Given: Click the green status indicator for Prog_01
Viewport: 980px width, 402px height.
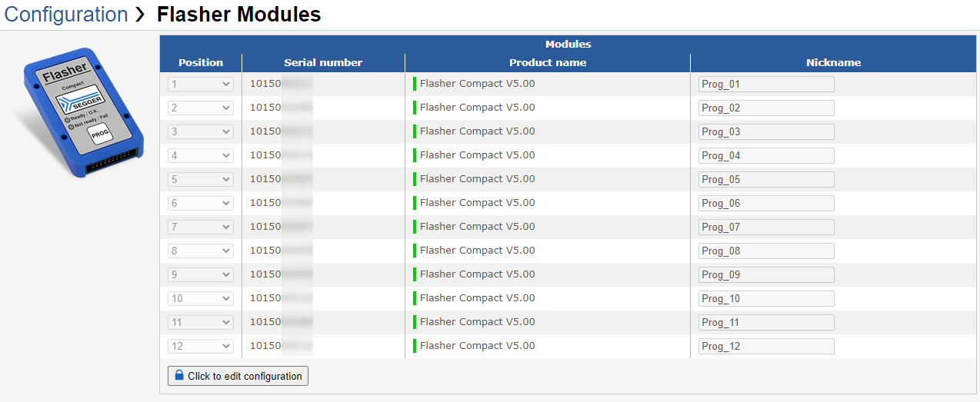Looking at the screenshot, I should pyautogui.click(x=415, y=84).
